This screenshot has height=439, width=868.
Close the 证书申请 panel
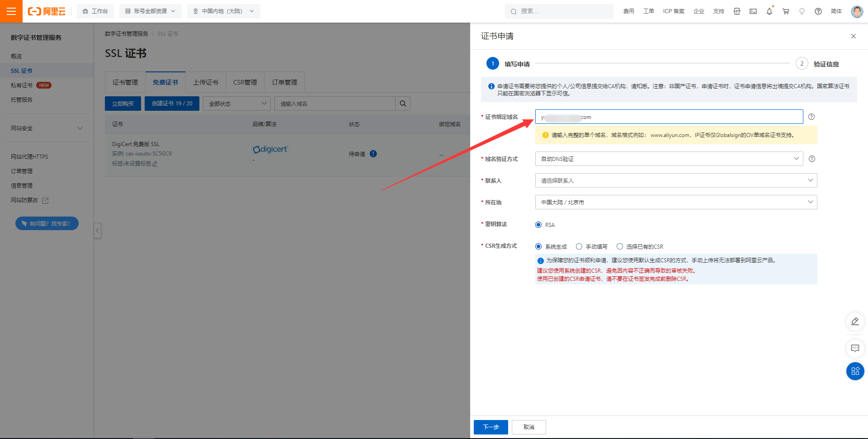tap(854, 36)
